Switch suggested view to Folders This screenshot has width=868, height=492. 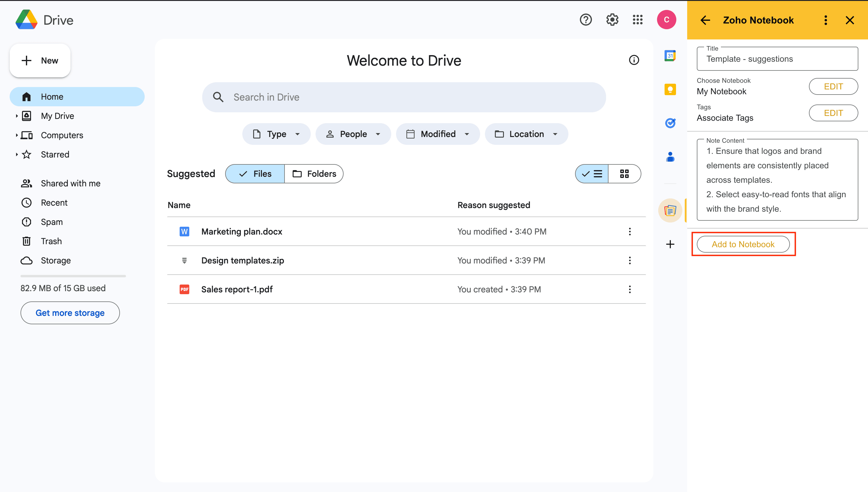pyautogui.click(x=314, y=174)
